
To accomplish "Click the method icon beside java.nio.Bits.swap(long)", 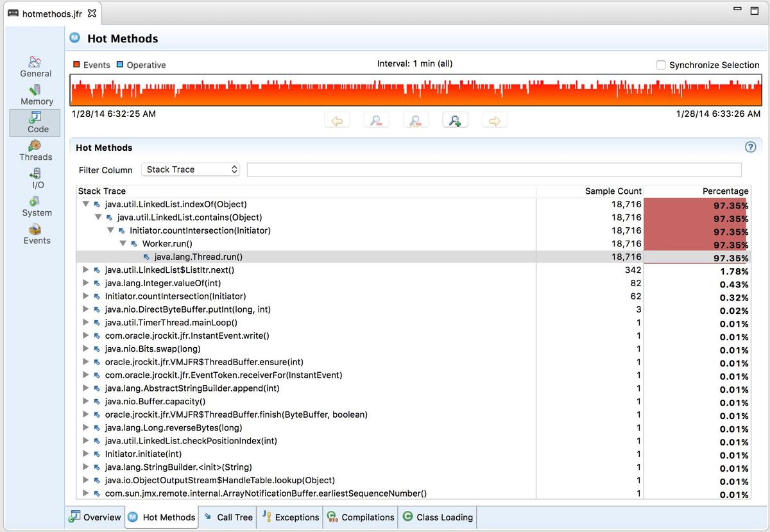I will [x=97, y=348].
